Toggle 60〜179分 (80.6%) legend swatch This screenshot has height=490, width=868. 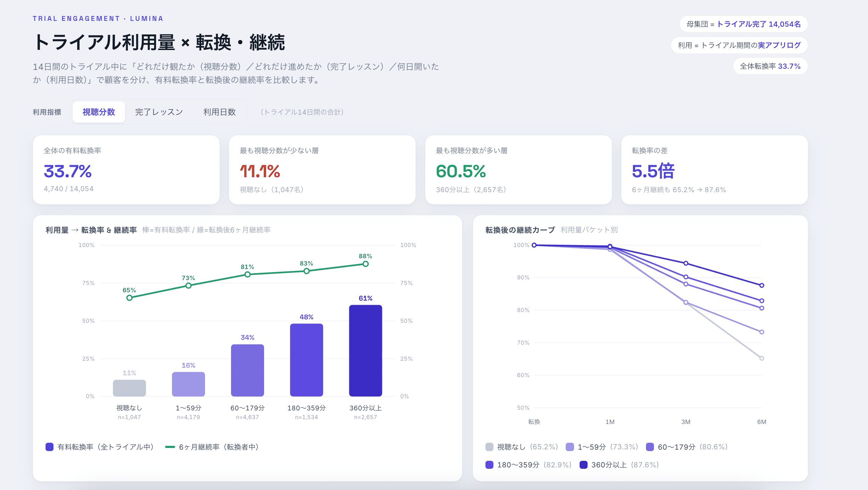pyautogui.click(x=650, y=447)
